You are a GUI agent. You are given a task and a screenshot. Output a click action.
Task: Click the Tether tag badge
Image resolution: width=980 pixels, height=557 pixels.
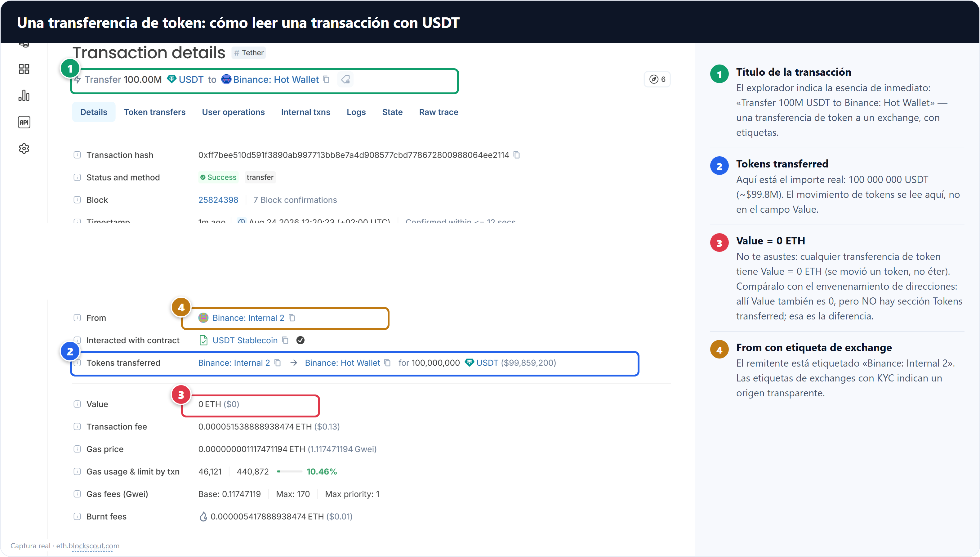249,53
